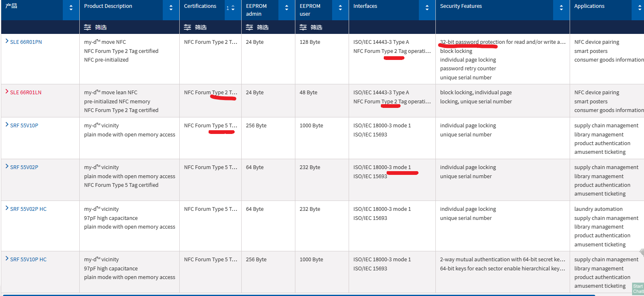
Task: Select 'password retry counter' security feature text
Action: [x=468, y=69]
